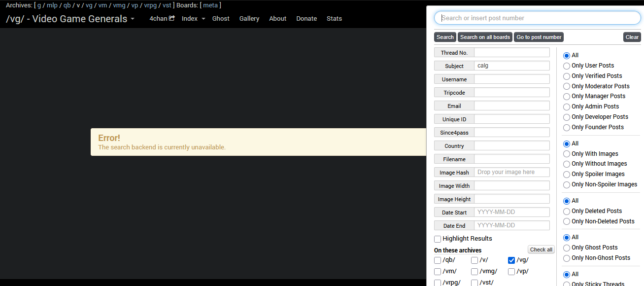
Task: Click Search on all boards button
Action: coord(485,37)
